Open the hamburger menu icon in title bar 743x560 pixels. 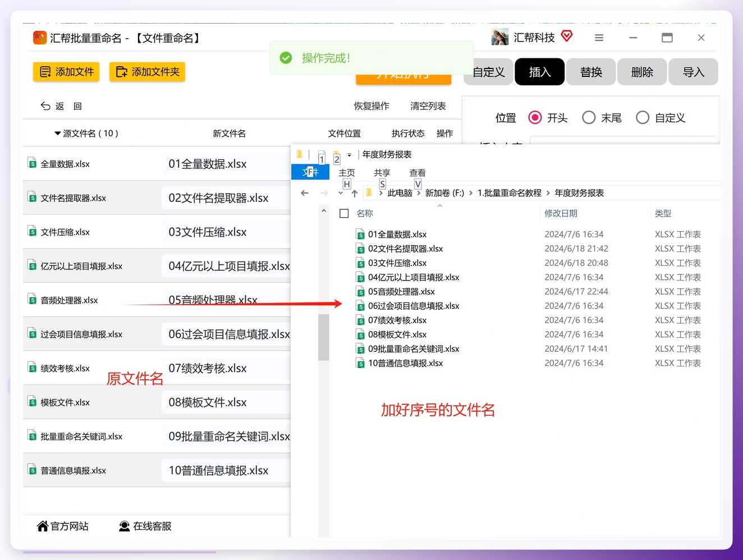pos(599,38)
